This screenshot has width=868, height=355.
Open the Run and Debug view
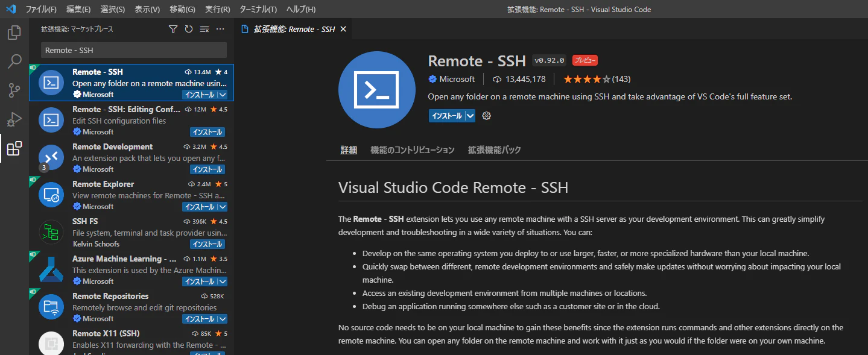[14, 119]
